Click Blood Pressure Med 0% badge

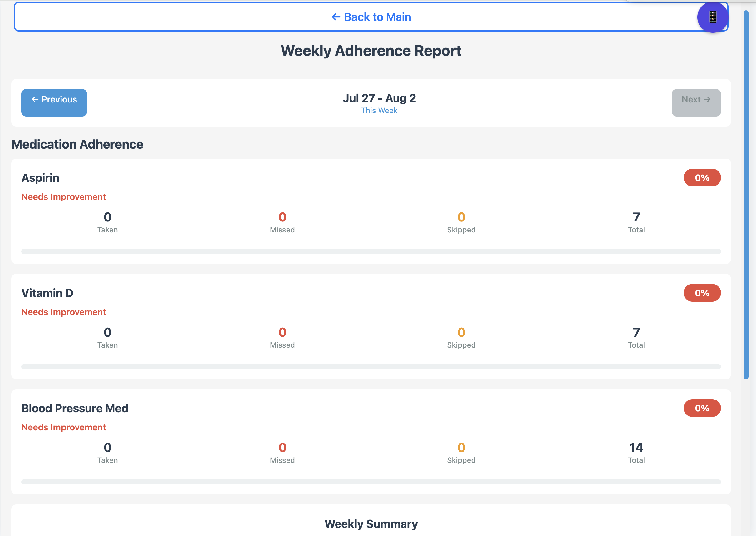tap(702, 408)
